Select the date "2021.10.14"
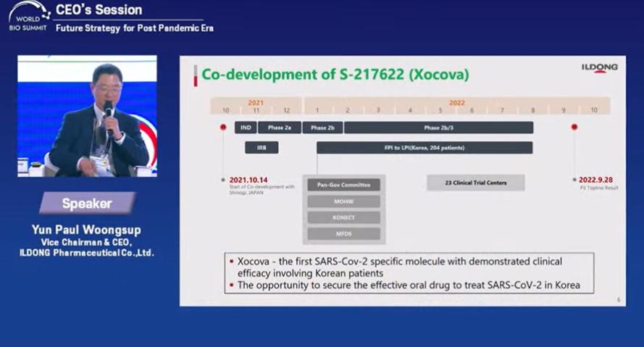The image size is (644, 347). [248, 180]
